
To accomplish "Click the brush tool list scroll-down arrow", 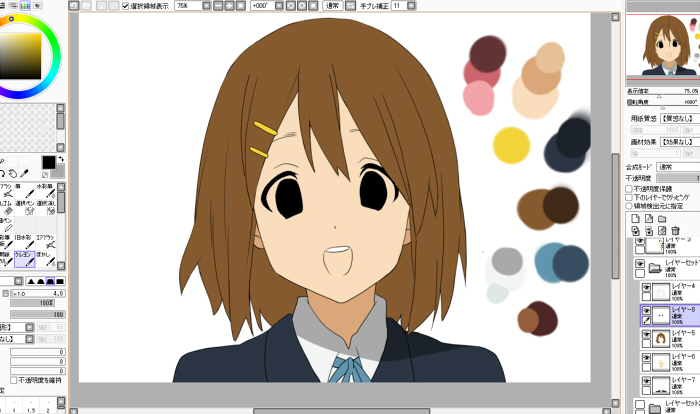I will coord(61,266).
